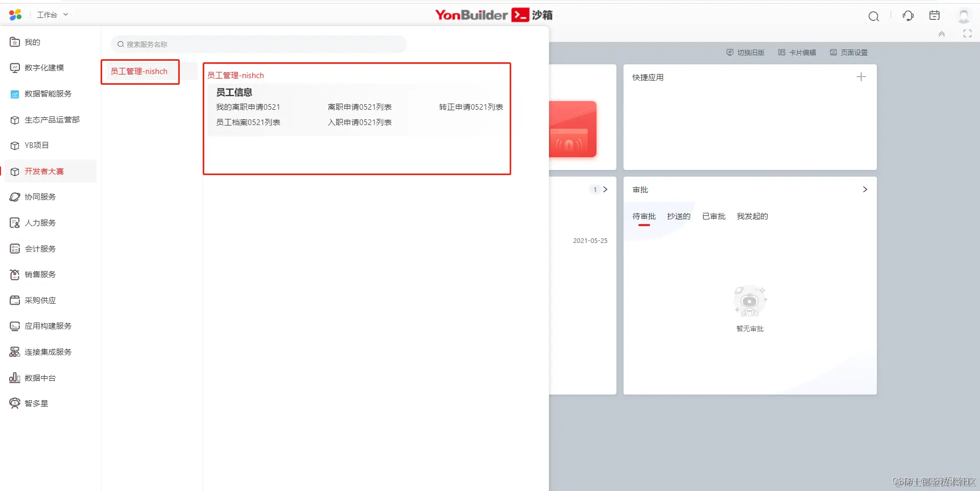Click 页面设置 button
Screen dimensions: 980x491
(849, 53)
